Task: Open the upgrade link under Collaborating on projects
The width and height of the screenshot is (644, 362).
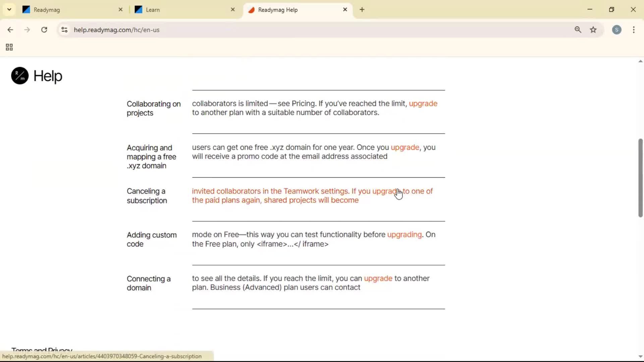Action: pyautogui.click(x=423, y=104)
